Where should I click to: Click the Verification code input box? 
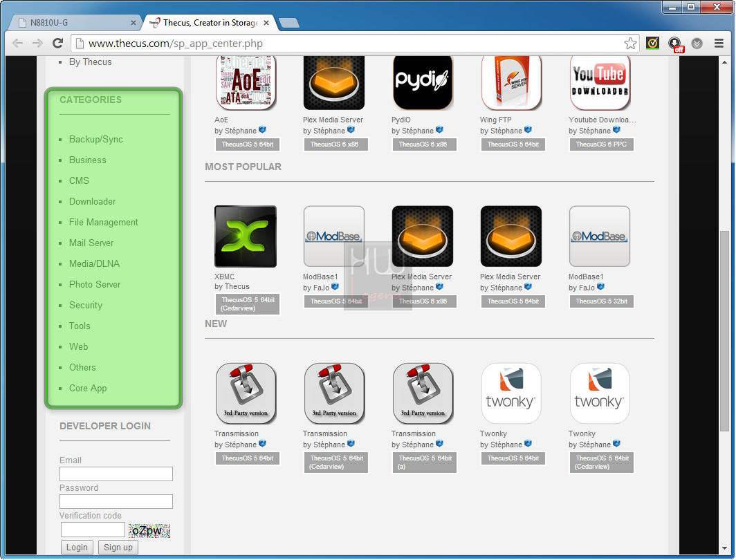[x=93, y=530]
